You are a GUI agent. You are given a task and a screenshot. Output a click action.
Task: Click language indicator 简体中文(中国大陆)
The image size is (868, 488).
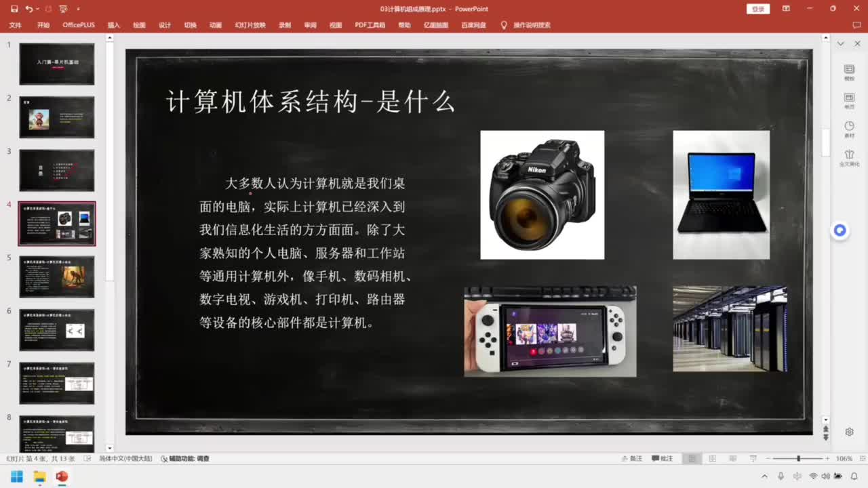pyautogui.click(x=125, y=459)
